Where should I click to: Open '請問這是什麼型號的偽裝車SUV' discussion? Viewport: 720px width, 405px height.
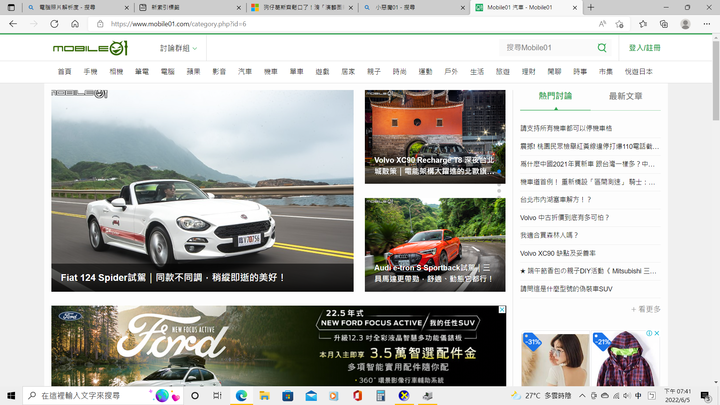(566, 289)
